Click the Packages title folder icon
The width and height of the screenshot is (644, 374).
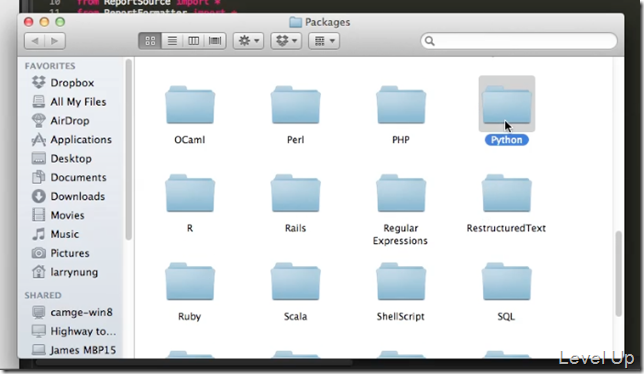295,22
